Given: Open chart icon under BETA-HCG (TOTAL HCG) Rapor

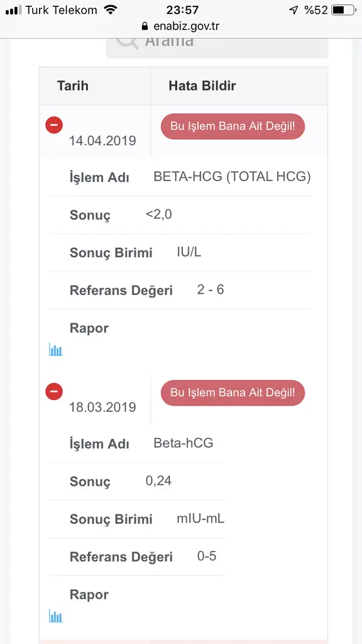Looking at the screenshot, I should coord(56,350).
